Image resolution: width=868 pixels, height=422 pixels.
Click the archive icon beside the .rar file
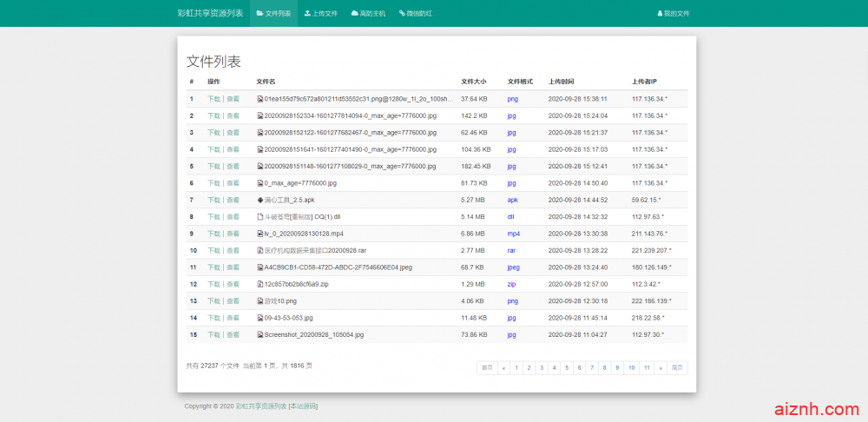pos(260,250)
